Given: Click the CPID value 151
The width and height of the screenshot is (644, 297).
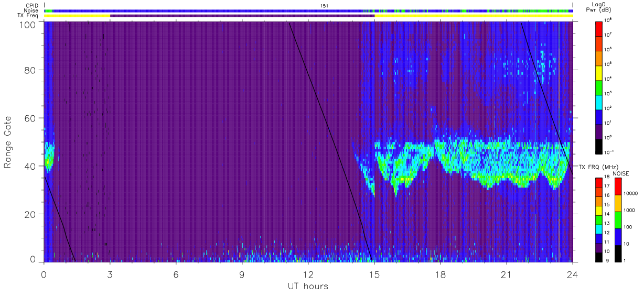Looking at the screenshot, I should point(325,5).
